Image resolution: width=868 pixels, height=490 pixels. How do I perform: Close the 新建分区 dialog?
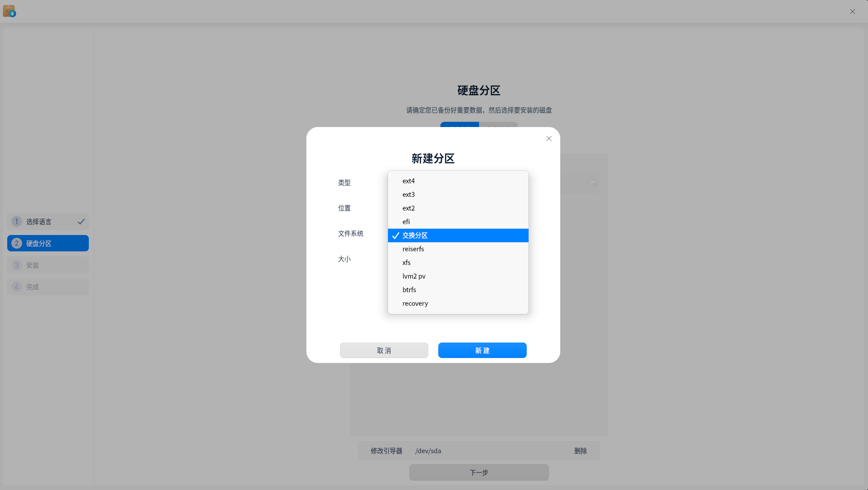[549, 138]
